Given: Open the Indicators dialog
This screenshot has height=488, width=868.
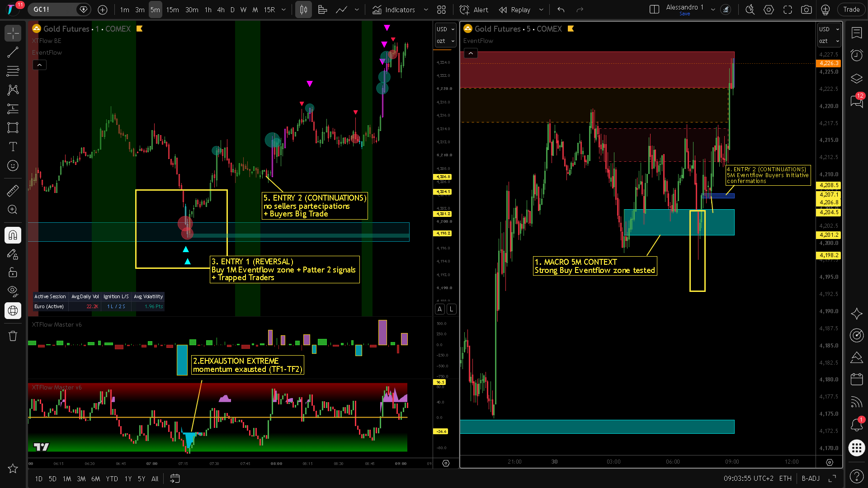Looking at the screenshot, I should pos(394,9).
